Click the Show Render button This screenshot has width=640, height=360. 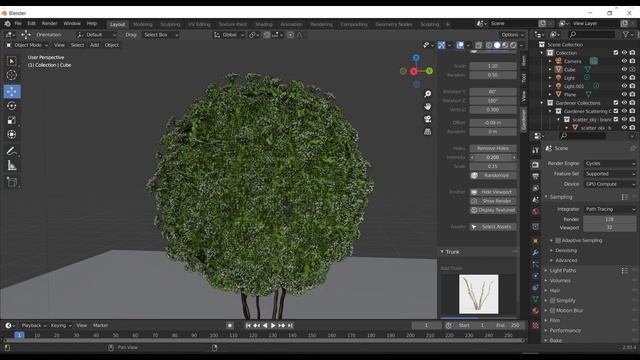(x=493, y=201)
